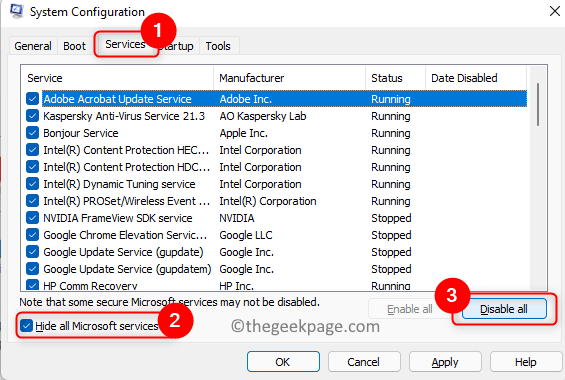Select Intel(R) Dynamic Tuning service row text
The width and height of the screenshot is (565, 380).
point(119,184)
